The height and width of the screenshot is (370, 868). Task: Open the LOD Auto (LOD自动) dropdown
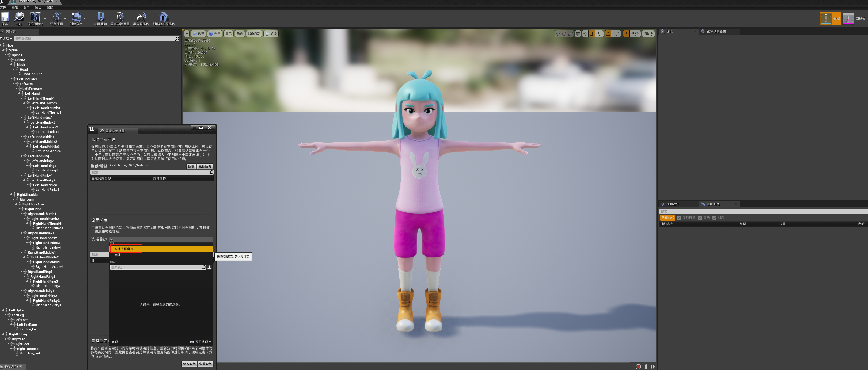254,34
